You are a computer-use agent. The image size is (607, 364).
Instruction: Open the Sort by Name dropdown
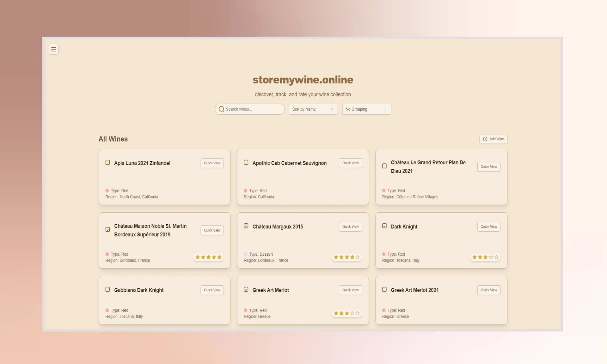pyautogui.click(x=313, y=109)
